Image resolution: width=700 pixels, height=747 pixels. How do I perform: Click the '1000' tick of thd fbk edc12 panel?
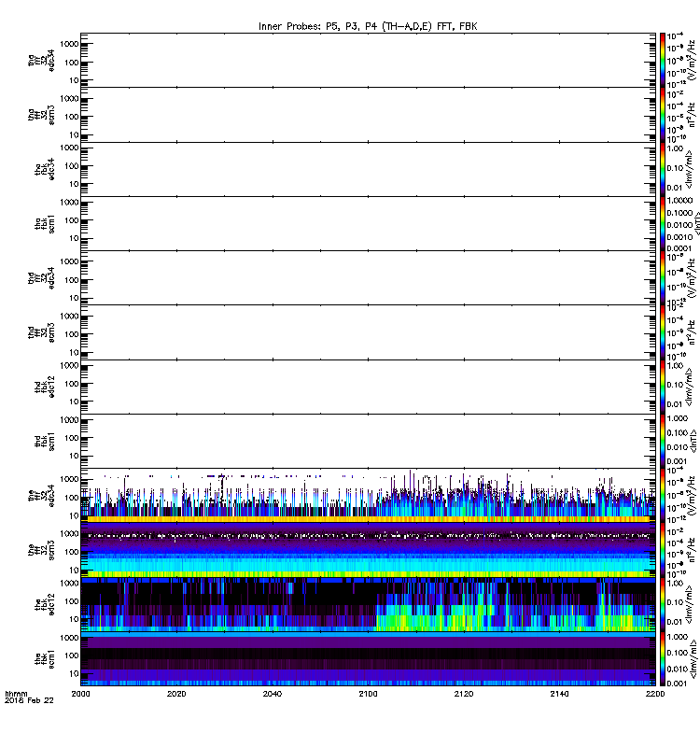69,365
